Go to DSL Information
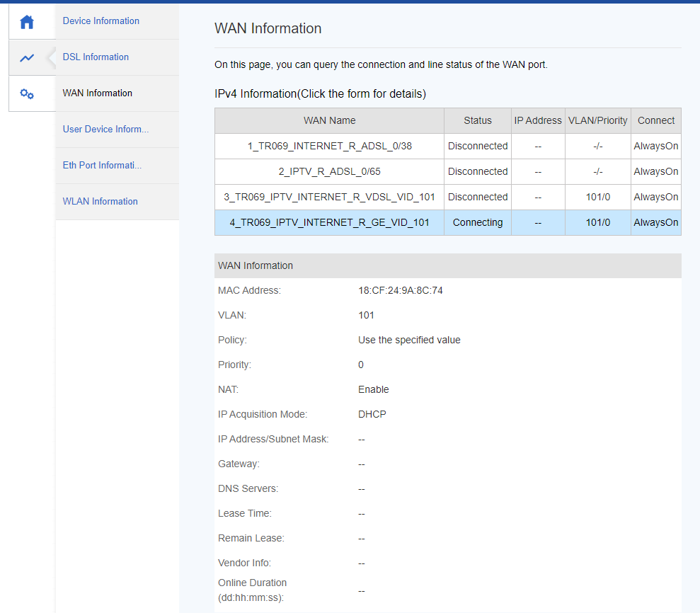700x613 pixels. click(x=96, y=57)
